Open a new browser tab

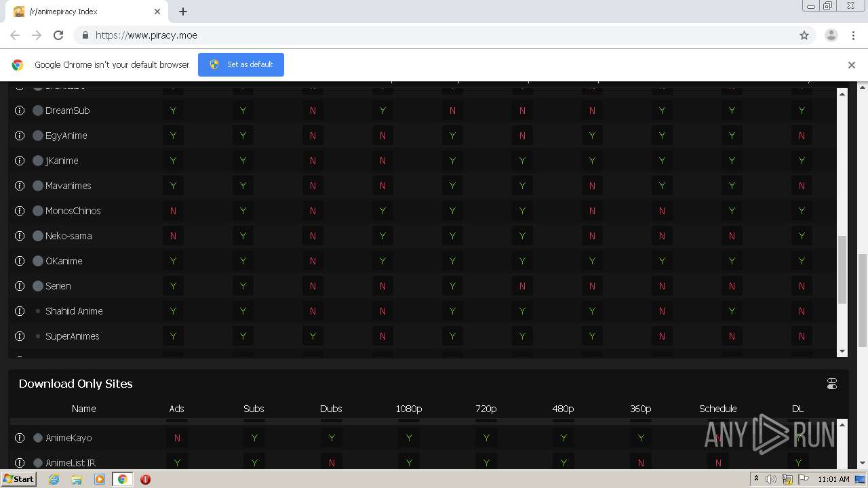[183, 12]
